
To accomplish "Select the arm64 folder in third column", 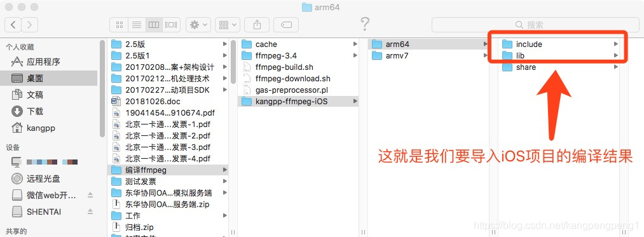I will click(x=428, y=44).
